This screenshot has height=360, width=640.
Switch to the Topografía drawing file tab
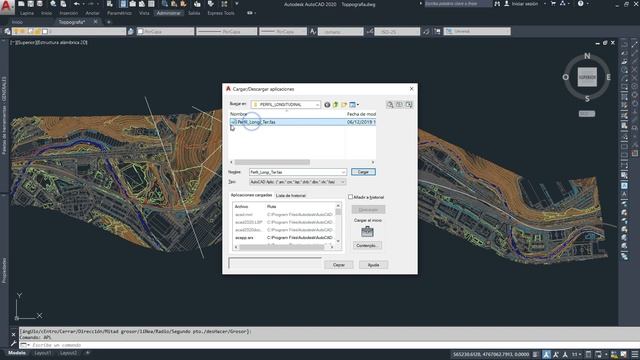(x=71, y=22)
